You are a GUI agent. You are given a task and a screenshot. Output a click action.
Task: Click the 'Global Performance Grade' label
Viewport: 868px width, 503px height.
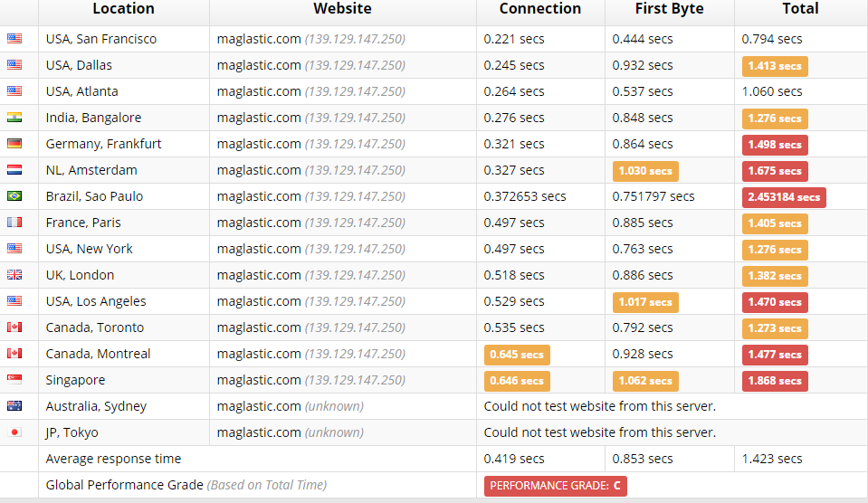pyautogui.click(x=125, y=485)
